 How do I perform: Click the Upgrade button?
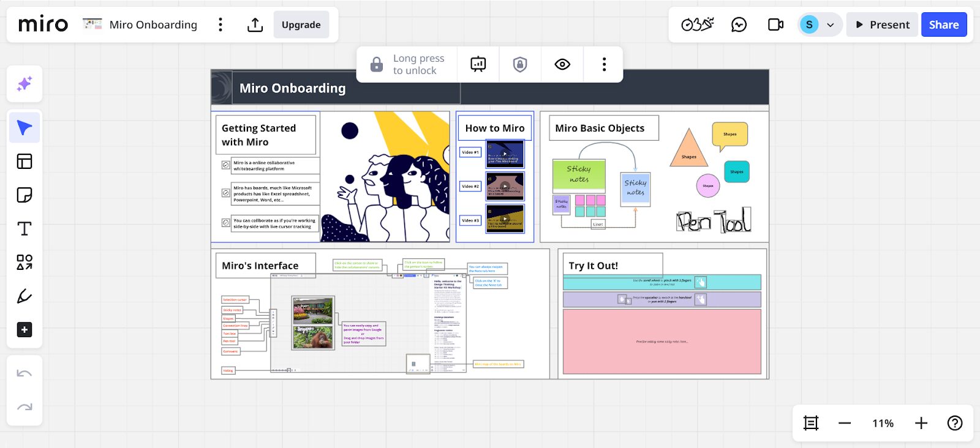pyautogui.click(x=301, y=24)
